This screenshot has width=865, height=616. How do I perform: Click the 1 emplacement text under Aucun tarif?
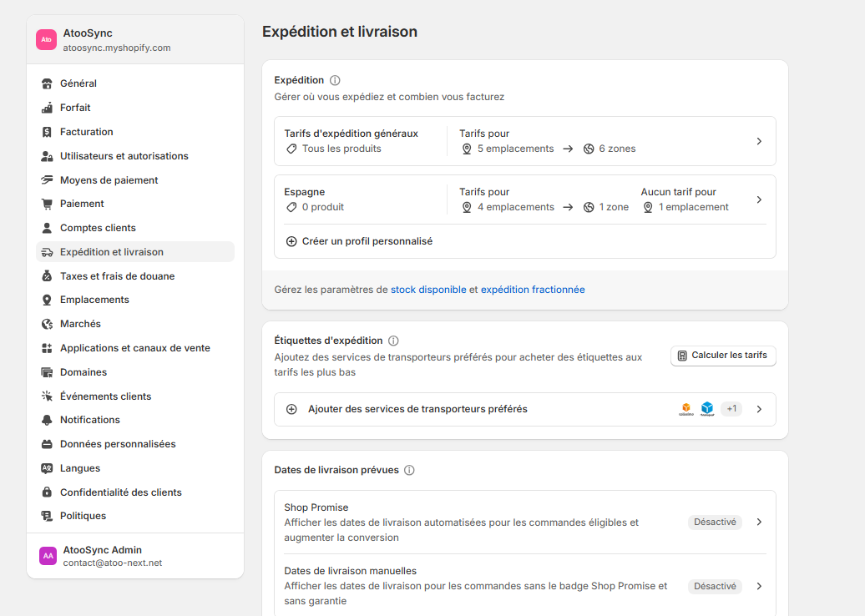click(694, 207)
